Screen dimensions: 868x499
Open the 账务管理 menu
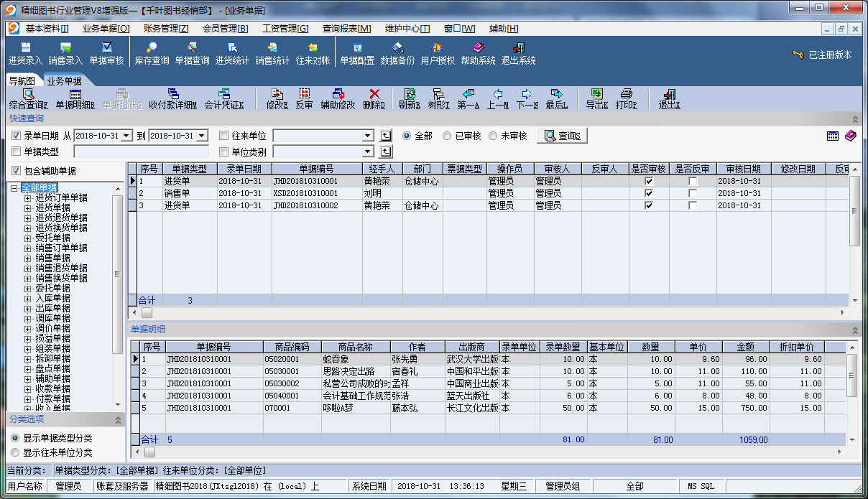tap(165, 29)
